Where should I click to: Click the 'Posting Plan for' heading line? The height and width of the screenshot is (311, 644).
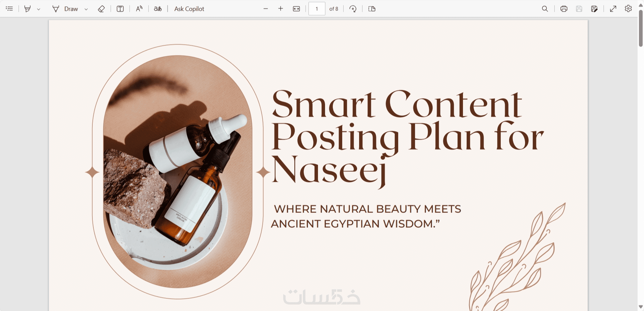point(408,139)
